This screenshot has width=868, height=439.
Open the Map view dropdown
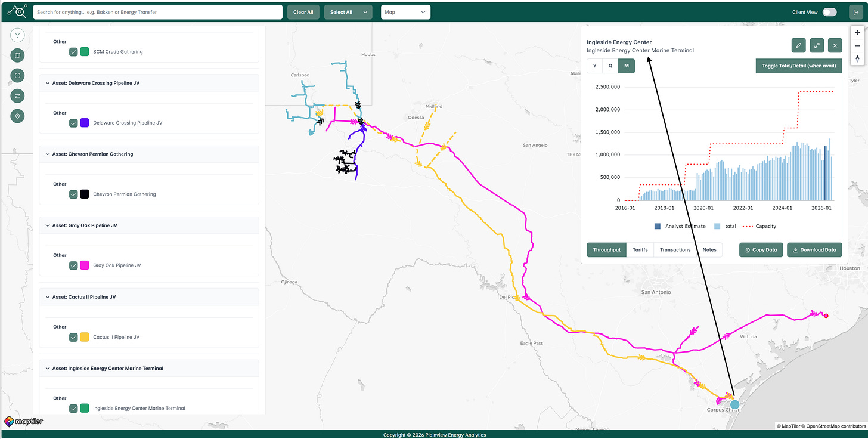coord(405,12)
